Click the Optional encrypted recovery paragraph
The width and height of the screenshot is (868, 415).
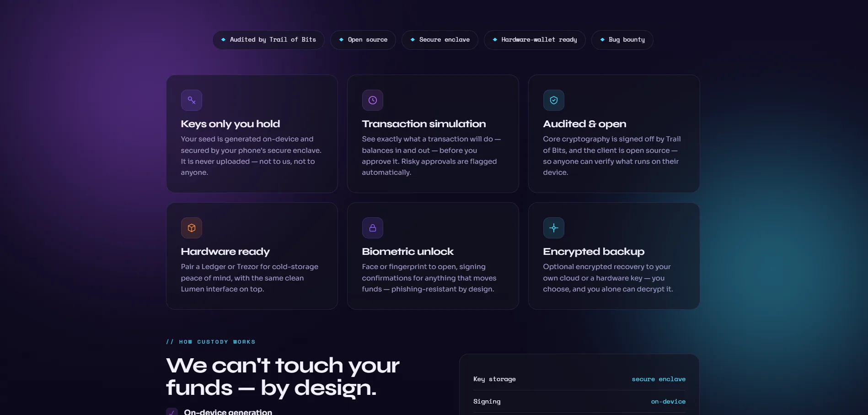click(608, 278)
